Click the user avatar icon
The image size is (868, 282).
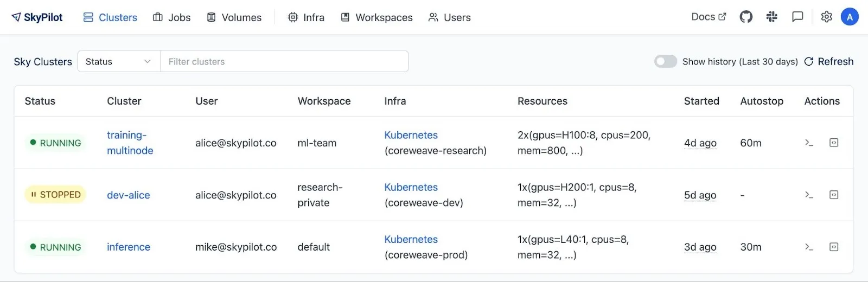pyautogui.click(x=850, y=17)
